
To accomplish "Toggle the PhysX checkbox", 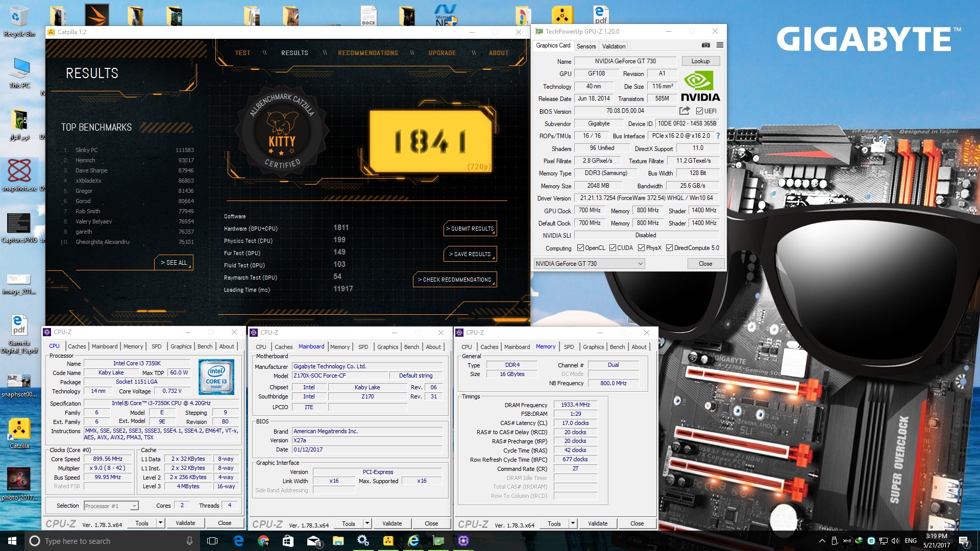I will 641,248.
